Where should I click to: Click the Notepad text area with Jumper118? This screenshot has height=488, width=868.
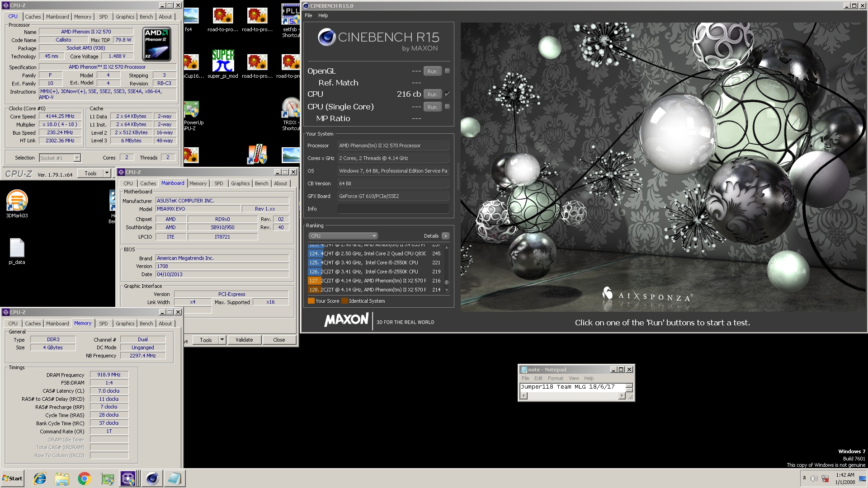pyautogui.click(x=572, y=387)
